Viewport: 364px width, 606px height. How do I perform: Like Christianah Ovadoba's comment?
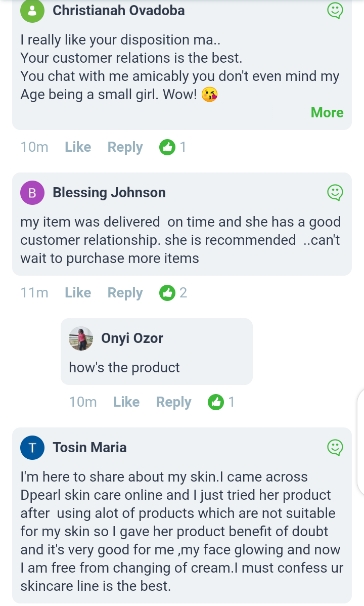[x=78, y=147]
